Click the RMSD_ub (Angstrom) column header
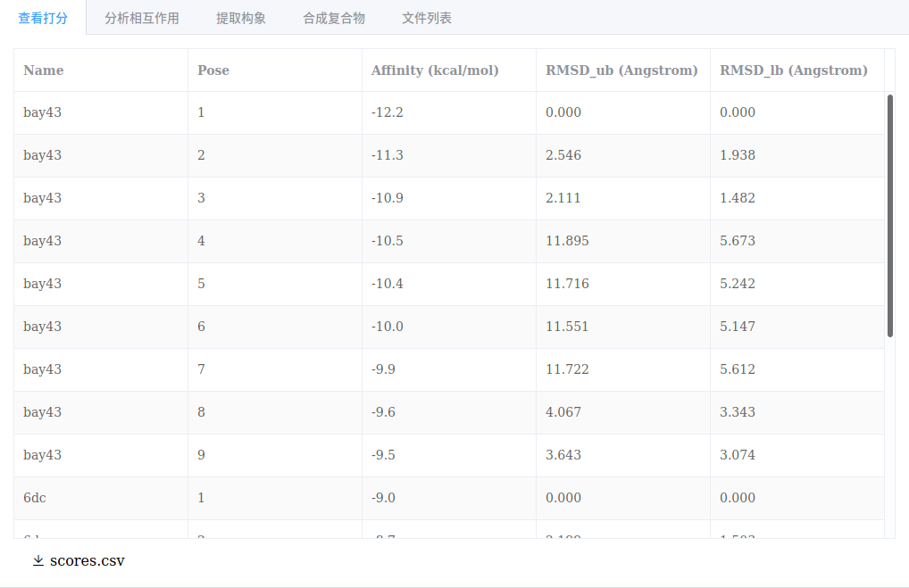 (621, 70)
